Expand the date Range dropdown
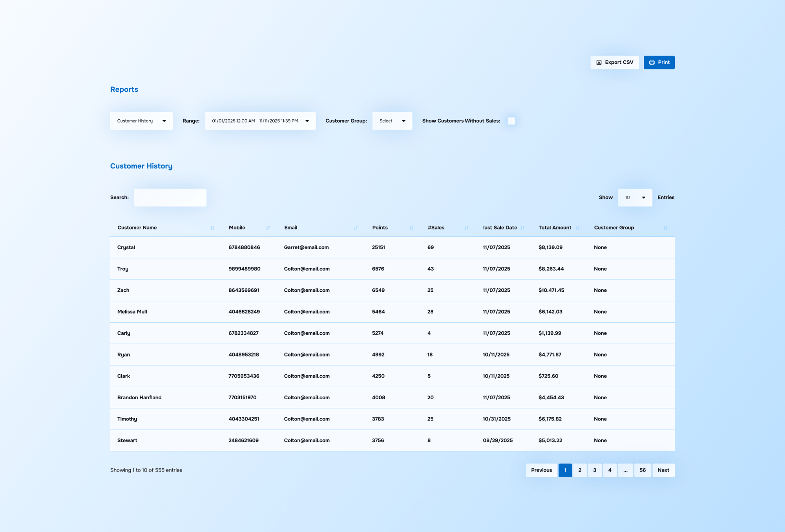 click(x=260, y=121)
